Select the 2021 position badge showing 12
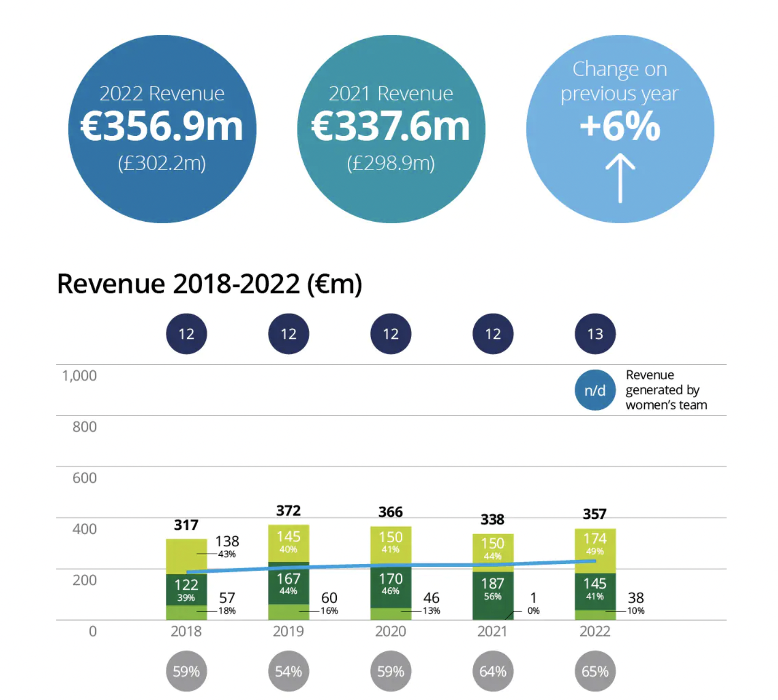Image resolution: width=778 pixels, height=700 pixels. [x=493, y=334]
